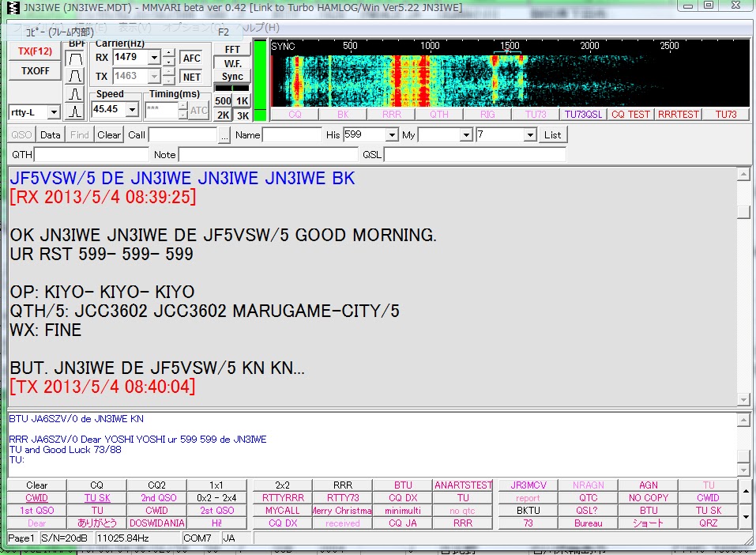Increase RX carrier with up stepper

(169, 53)
